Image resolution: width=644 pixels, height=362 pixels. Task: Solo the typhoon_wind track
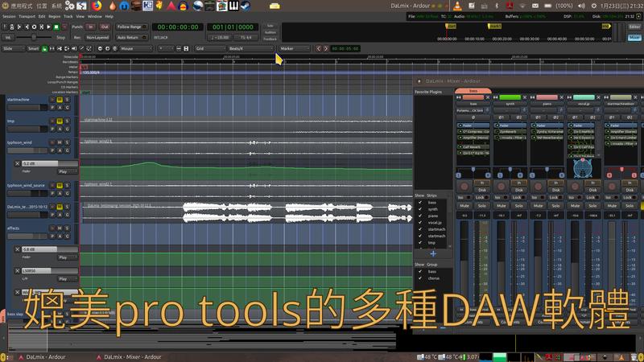coord(67,142)
